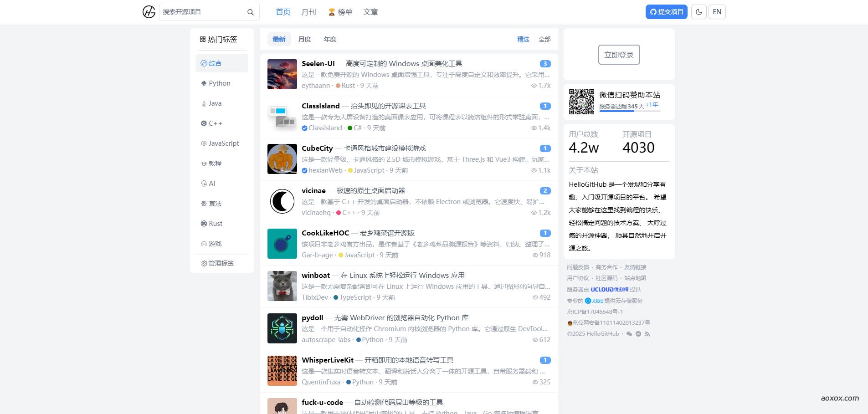Open the Seelen-UI project link

[318, 64]
